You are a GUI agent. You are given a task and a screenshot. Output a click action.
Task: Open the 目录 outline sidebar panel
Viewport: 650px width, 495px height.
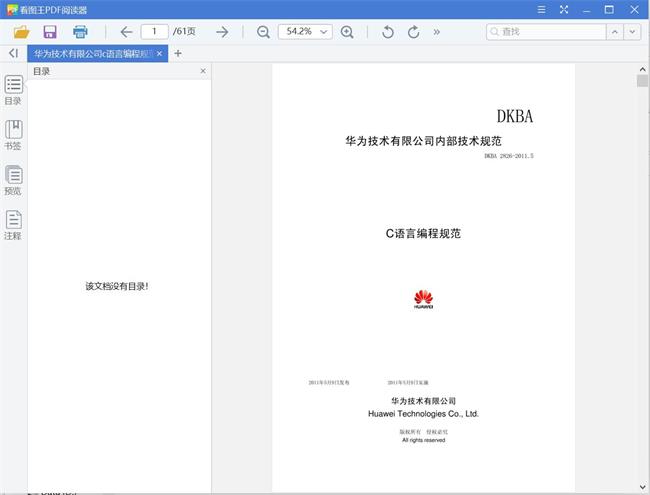[13, 90]
